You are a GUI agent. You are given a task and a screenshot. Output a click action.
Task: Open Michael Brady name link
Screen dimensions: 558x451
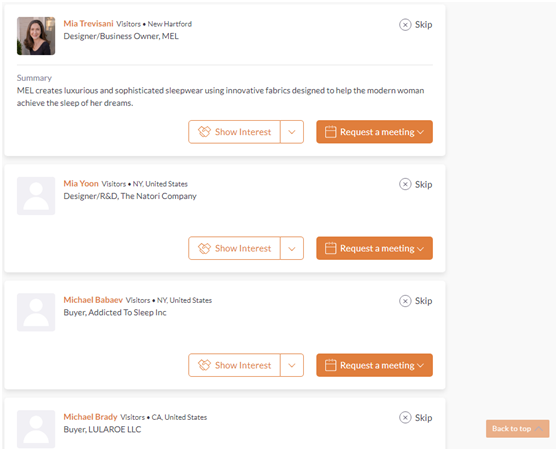coord(90,417)
